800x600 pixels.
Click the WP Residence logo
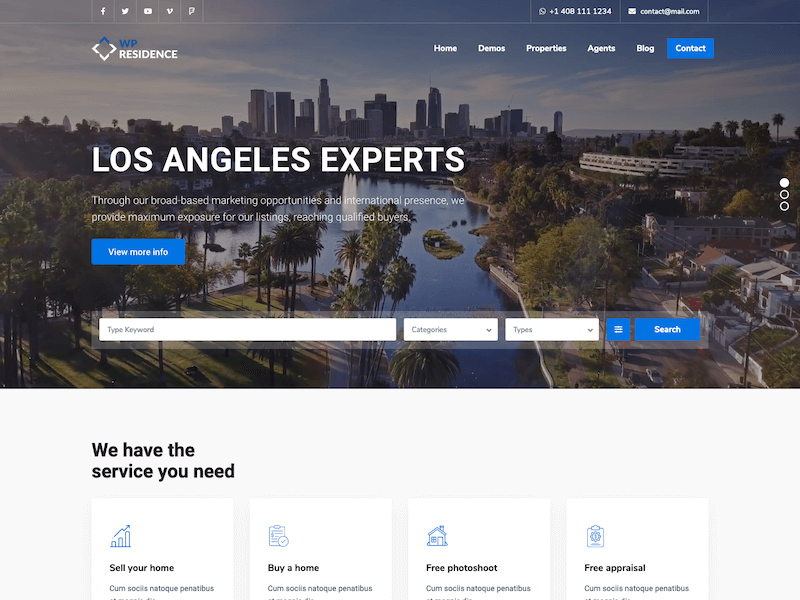[x=134, y=48]
